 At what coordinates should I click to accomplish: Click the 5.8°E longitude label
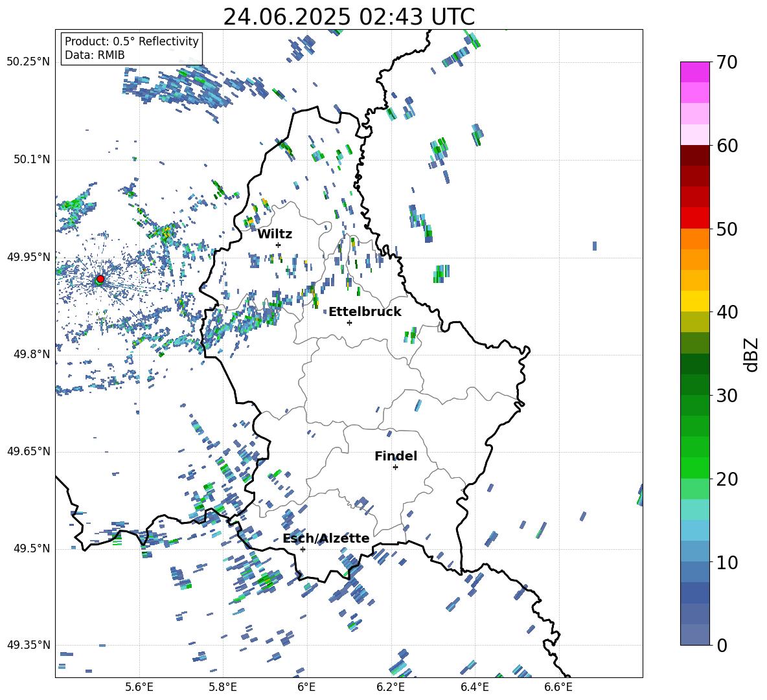pyautogui.click(x=223, y=687)
